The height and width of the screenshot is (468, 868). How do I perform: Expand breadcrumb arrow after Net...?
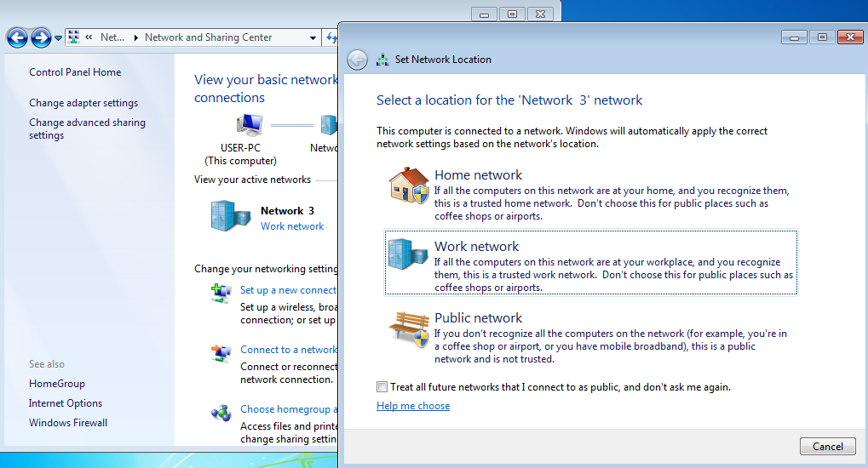click(x=135, y=37)
